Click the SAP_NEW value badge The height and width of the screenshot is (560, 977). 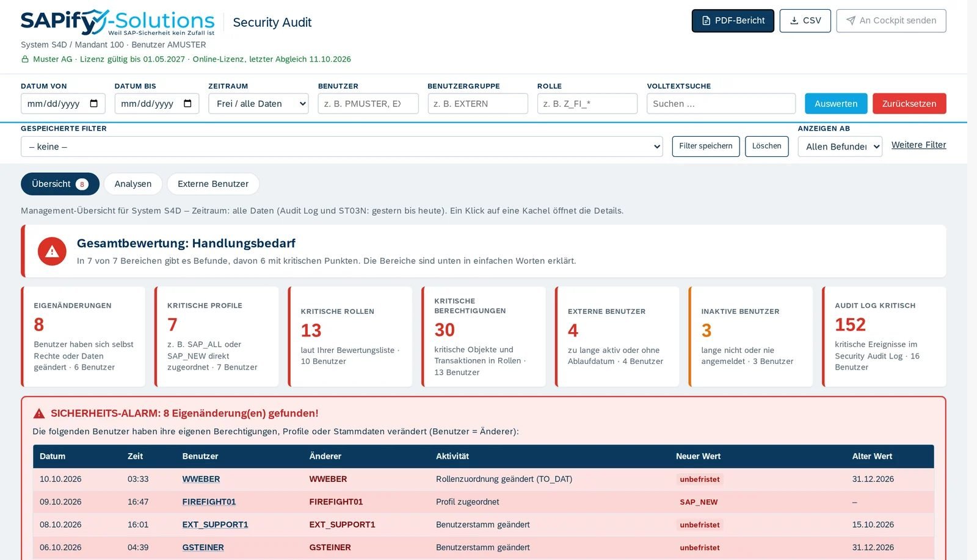(x=699, y=502)
